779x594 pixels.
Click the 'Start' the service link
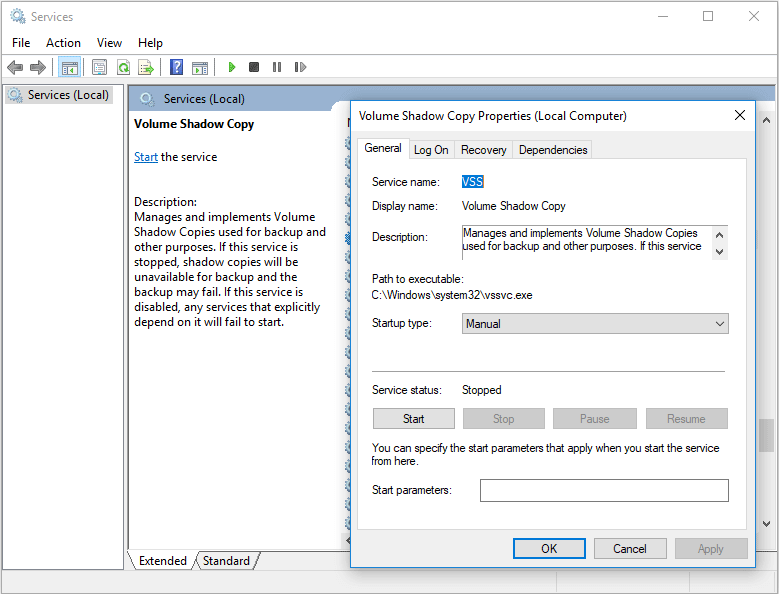tap(146, 157)
